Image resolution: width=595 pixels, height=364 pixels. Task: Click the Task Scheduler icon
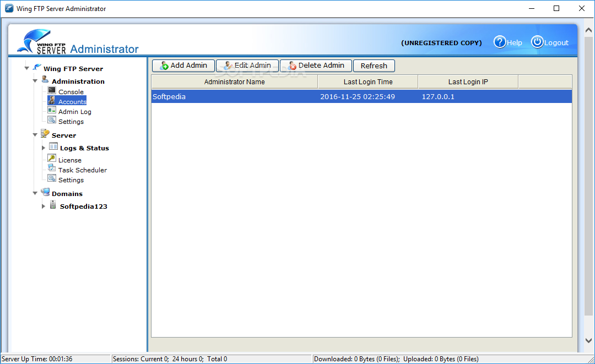52,168
